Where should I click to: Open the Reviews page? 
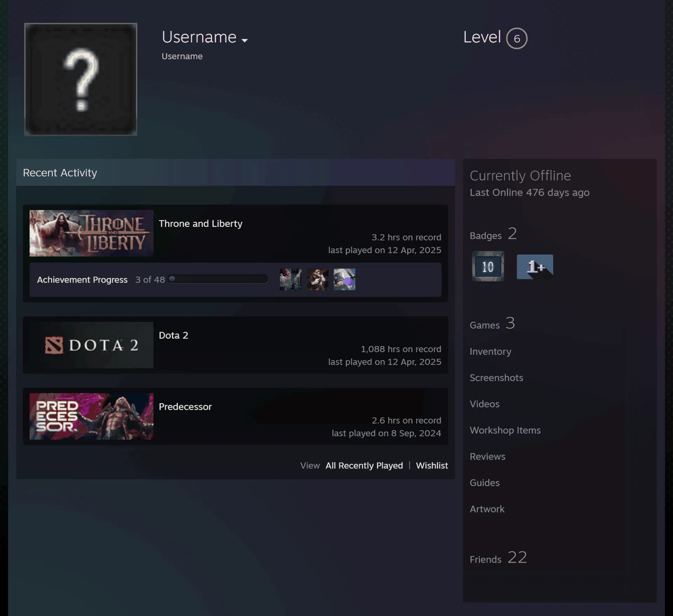click(488, 456)
